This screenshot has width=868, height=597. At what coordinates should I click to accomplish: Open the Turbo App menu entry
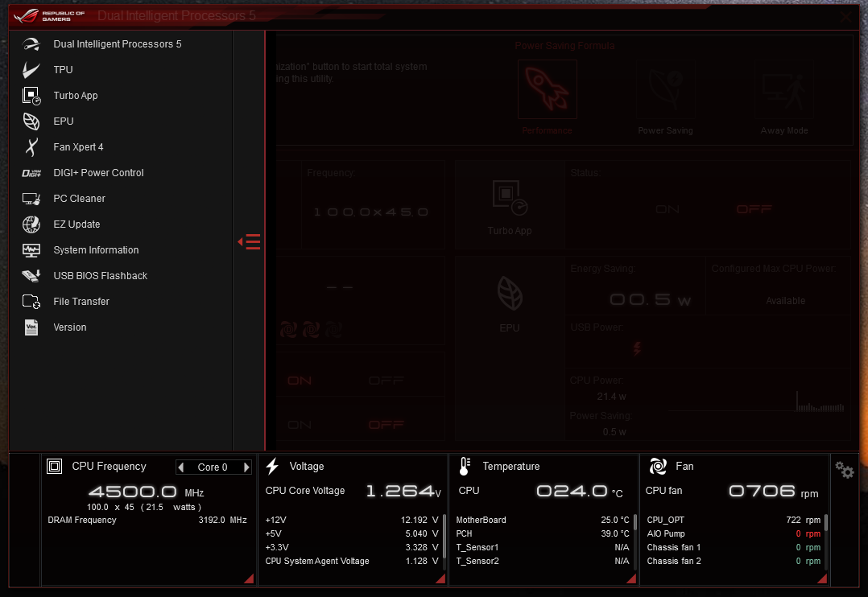tap(76, 96)
